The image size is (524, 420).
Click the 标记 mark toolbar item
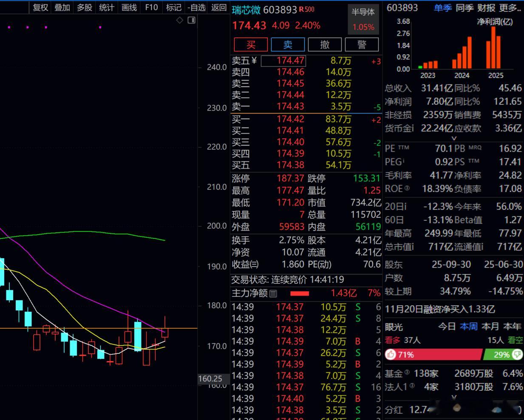click(x=173, y=7)
